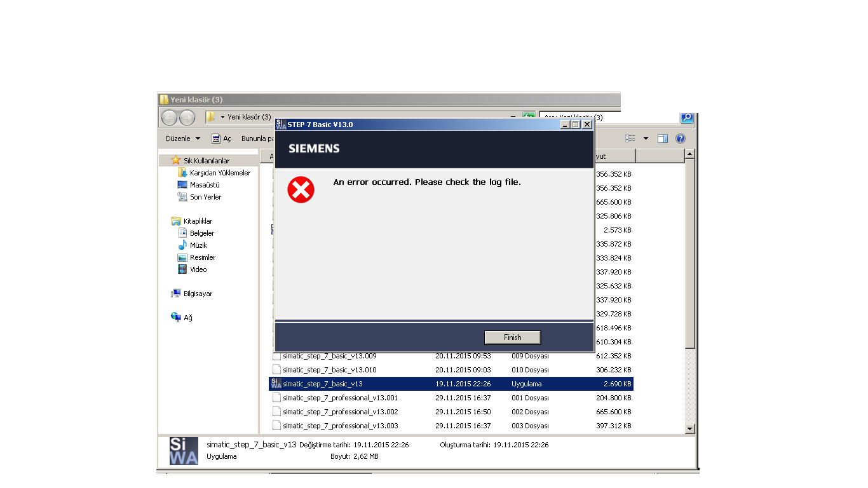This screenshot has width=868, height=488.
Task: Select Kitaplıklar in the navigation pane
Action: click(198, 221)
